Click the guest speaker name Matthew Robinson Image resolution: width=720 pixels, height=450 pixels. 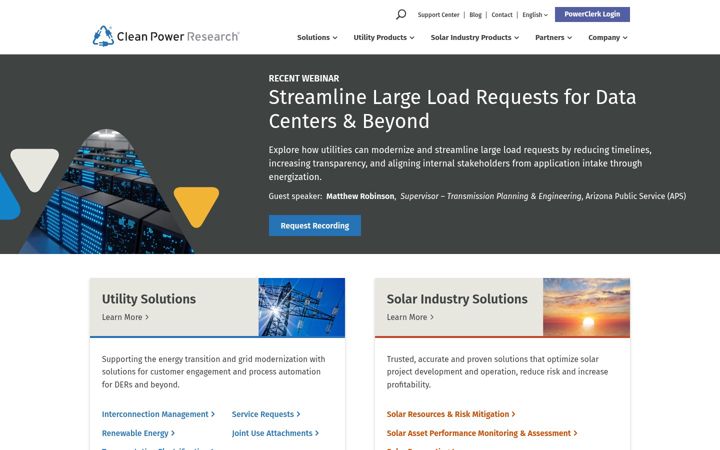click(360, 196)
